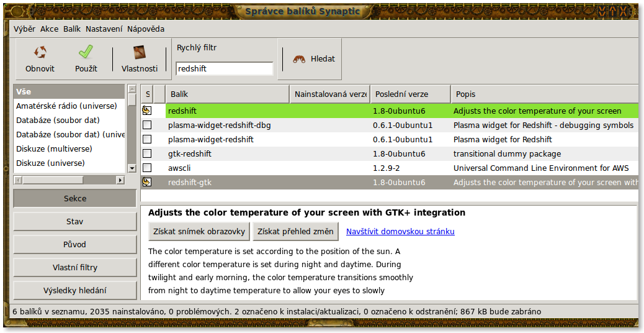This screenshot has height=333, width=644.
Task: Select Diskuze (multiverse) section
Action: tap(69, 149)
